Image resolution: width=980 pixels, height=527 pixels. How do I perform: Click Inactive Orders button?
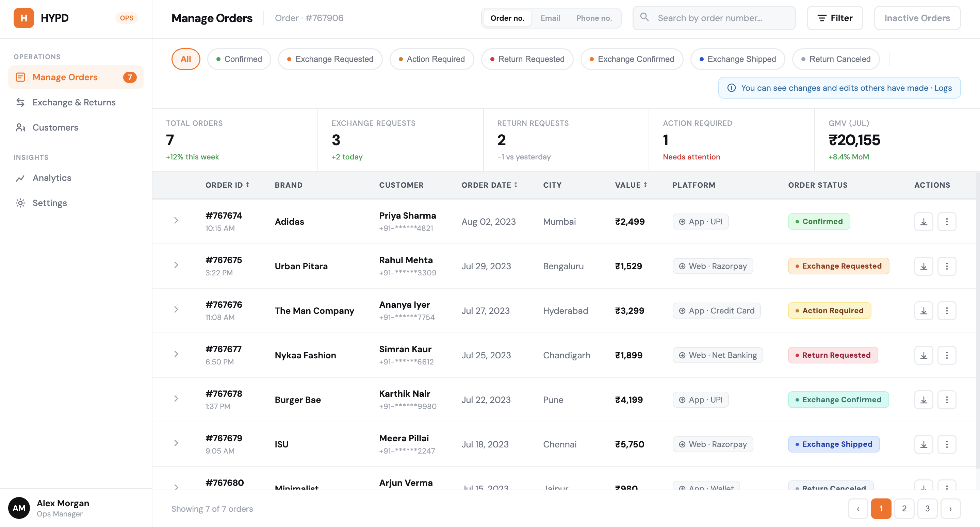[917, 18]
